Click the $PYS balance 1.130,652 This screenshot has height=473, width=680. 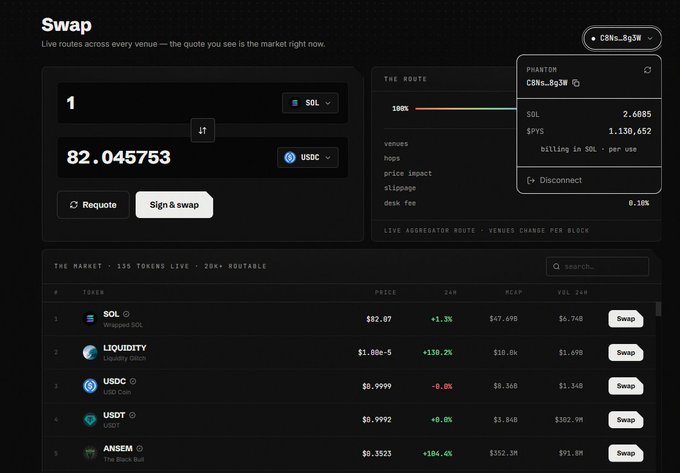click(630, 131)
